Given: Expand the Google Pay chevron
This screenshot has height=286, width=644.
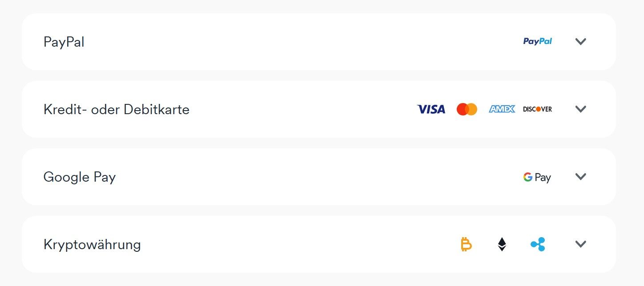Looking at the screenshot, I should (x=580, y=177).
